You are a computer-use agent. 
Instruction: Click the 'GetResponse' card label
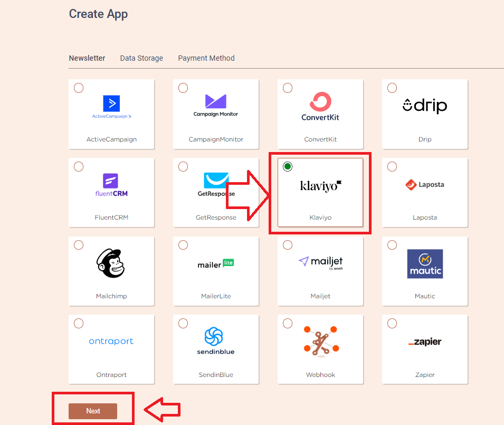coord(216,218)
